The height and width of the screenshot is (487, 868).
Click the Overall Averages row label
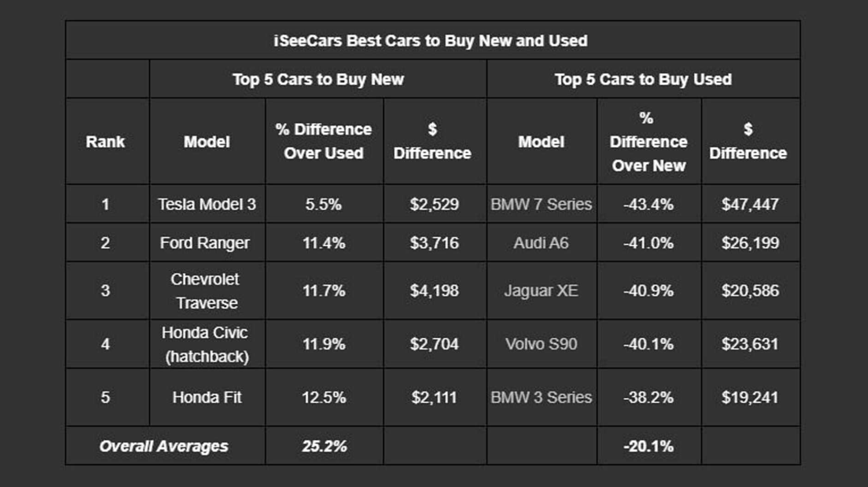pos(164,446)
